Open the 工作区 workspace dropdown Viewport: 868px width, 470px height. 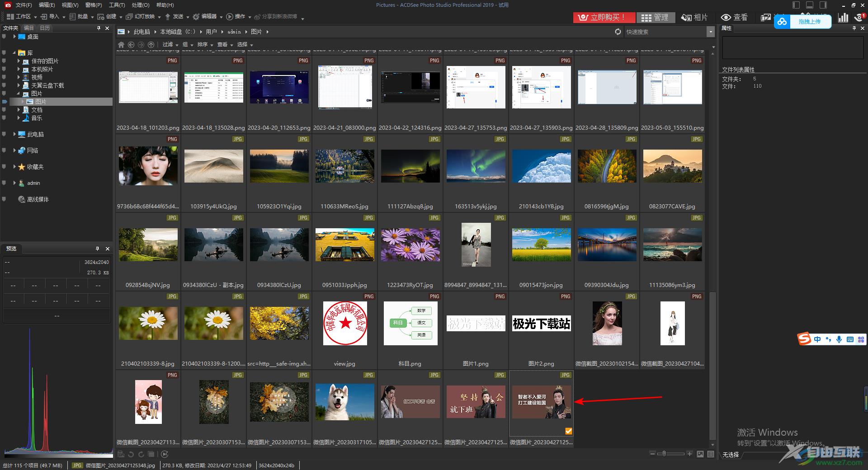pos(22,17)
